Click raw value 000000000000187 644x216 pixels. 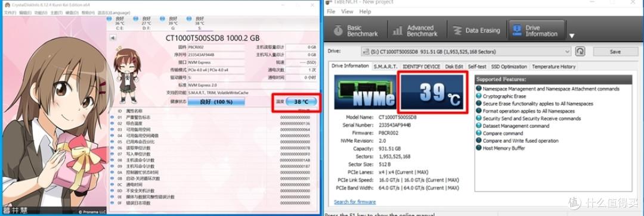coord(295,167)
